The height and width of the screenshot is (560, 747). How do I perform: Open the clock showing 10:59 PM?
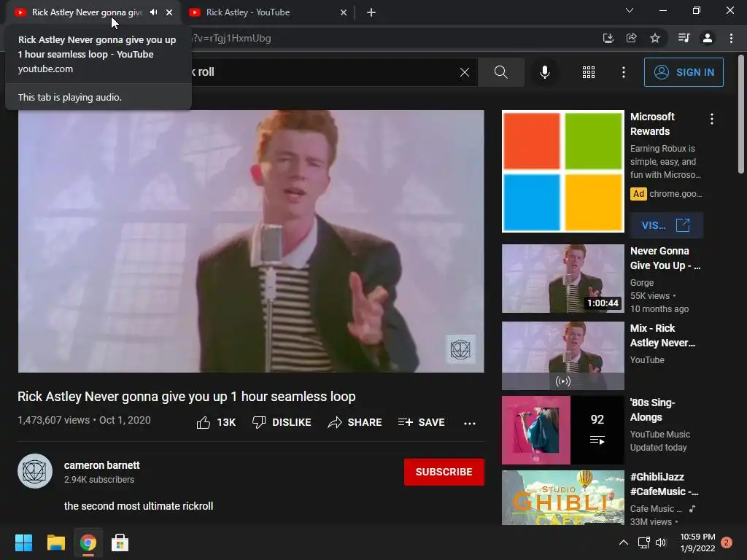click(697, 542)
